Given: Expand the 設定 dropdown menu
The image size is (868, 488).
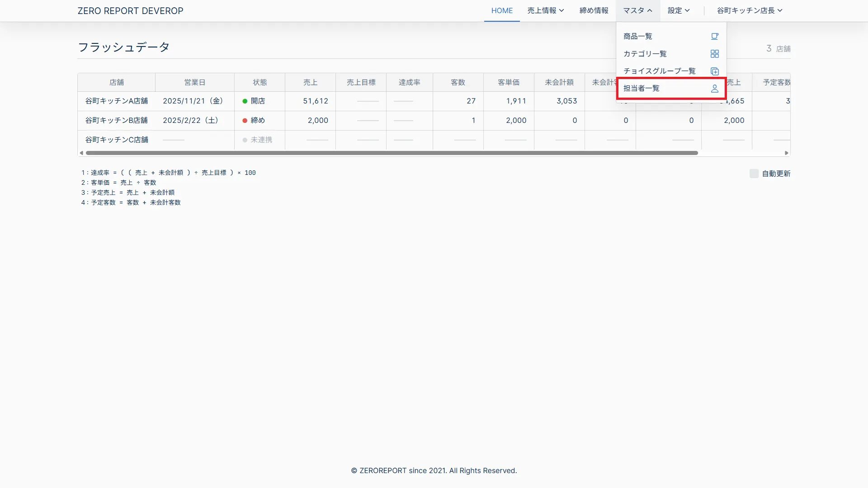Looking at the screenshot, I should pyautogui.click(x=679, y=10).
